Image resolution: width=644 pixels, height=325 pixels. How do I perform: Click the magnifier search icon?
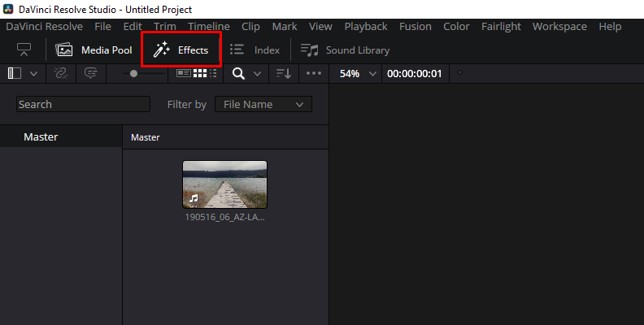(238, 74)
